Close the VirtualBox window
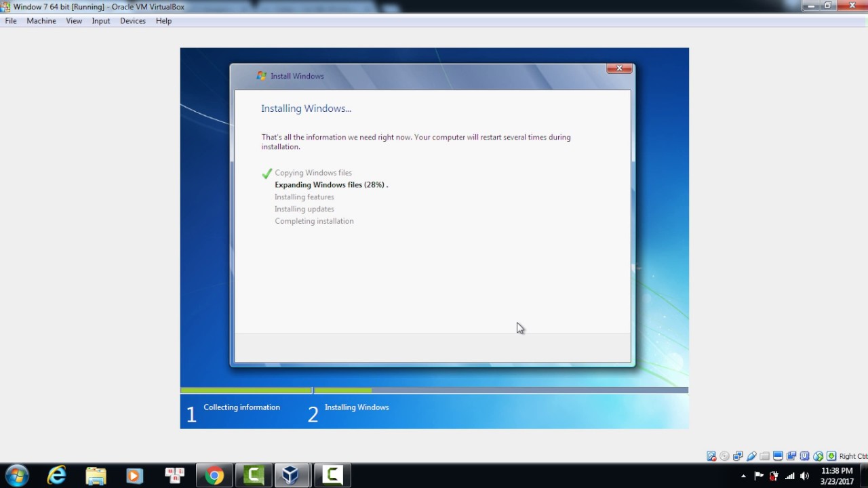868x488 pixels. coord(852,5)
